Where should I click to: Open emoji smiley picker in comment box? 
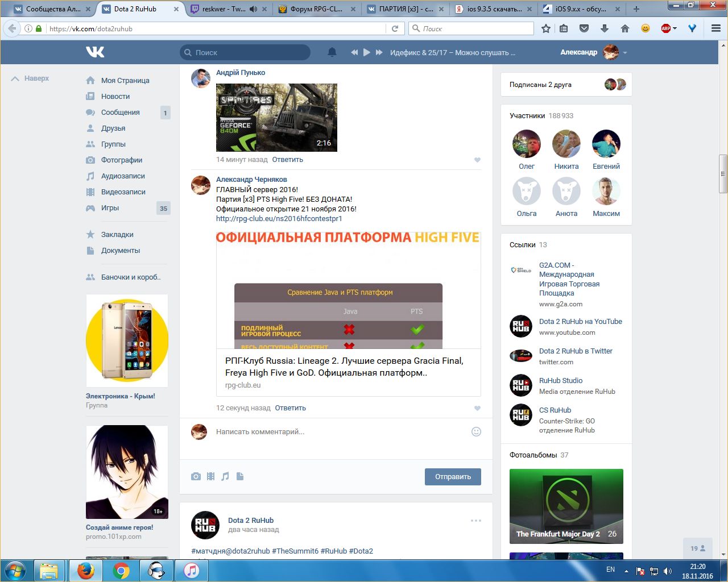(x=477, y=432)
